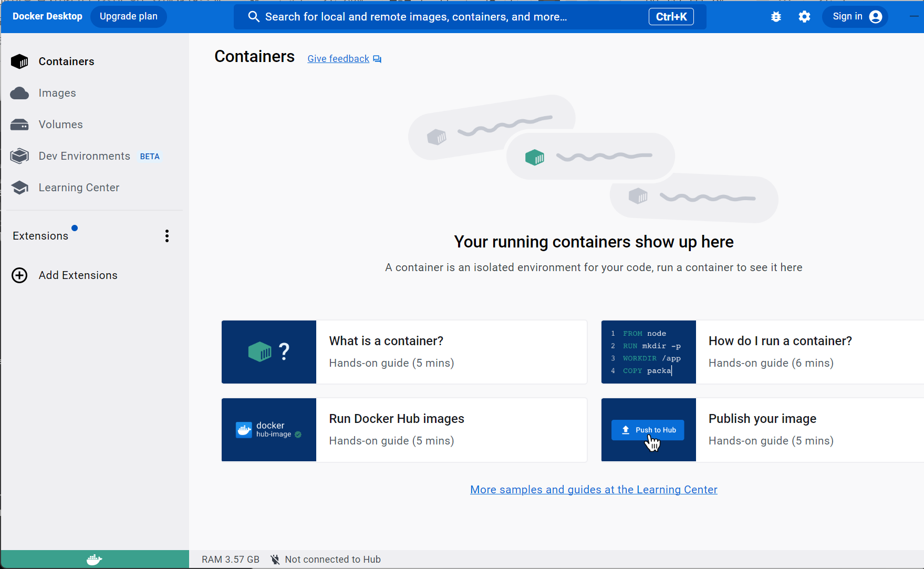Screen dimensions: 924x569
Task: Open the What is a container guide
Action: coord(404,352)
